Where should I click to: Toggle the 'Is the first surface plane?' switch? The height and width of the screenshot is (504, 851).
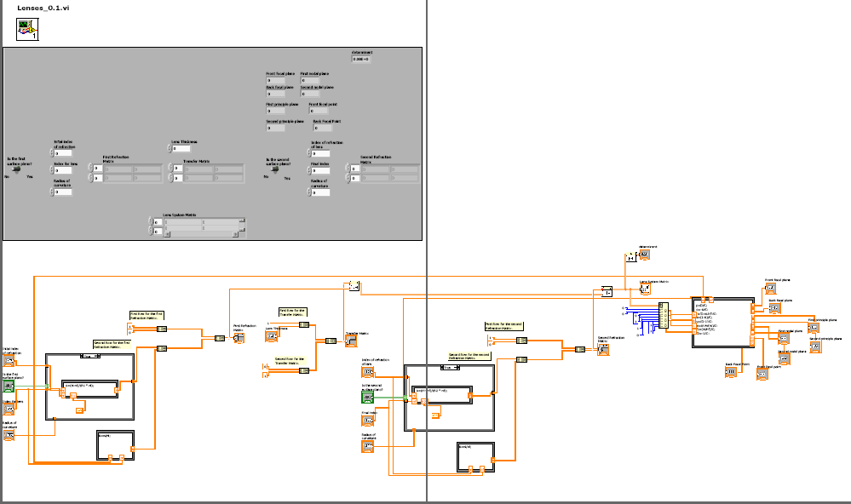(17, 169)
